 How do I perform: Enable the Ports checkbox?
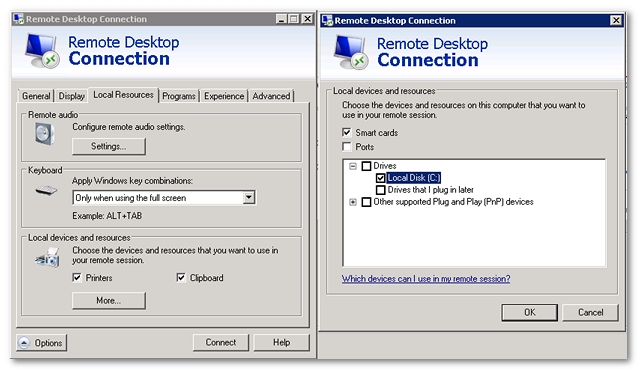coord(347,147)
